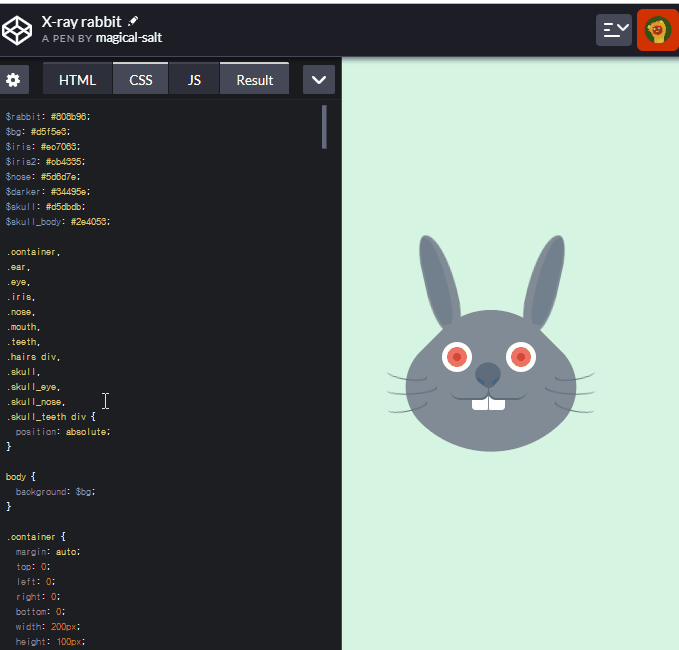Click the rabbit's right red eye
The image size is (679, 650).
[x=521, y=357]
